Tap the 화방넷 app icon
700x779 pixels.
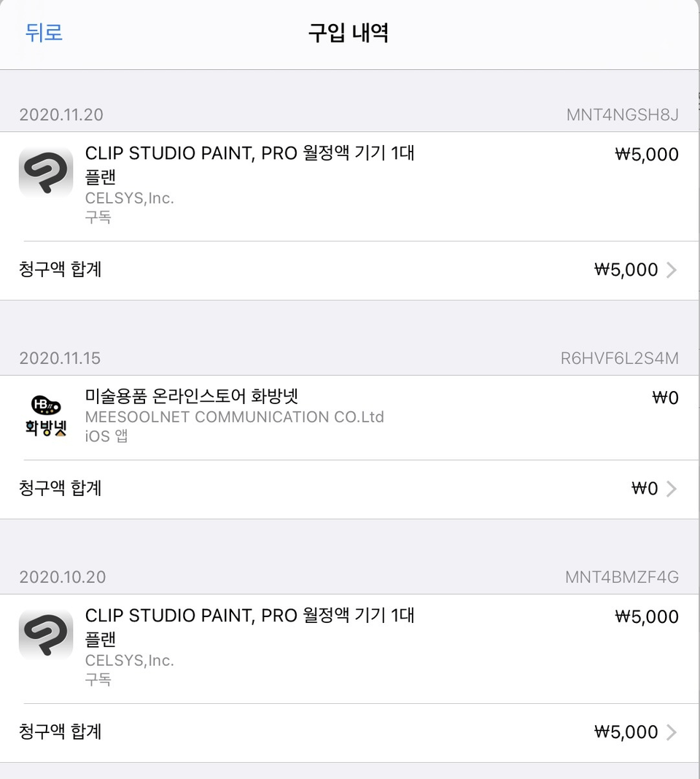46,416
